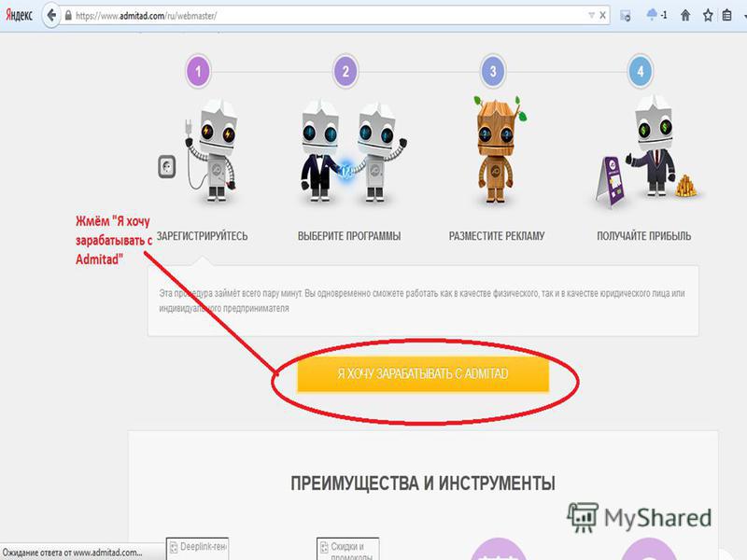
Task: Select step 2 purple circle
Action: pyautogui.click(x=345, y=72)
